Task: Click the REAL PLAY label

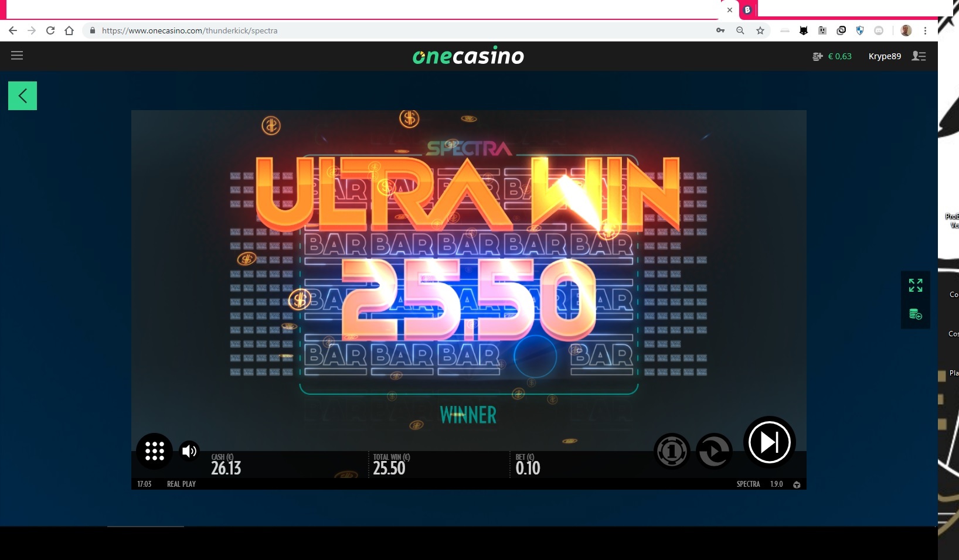Action: [x=181, y=484]
